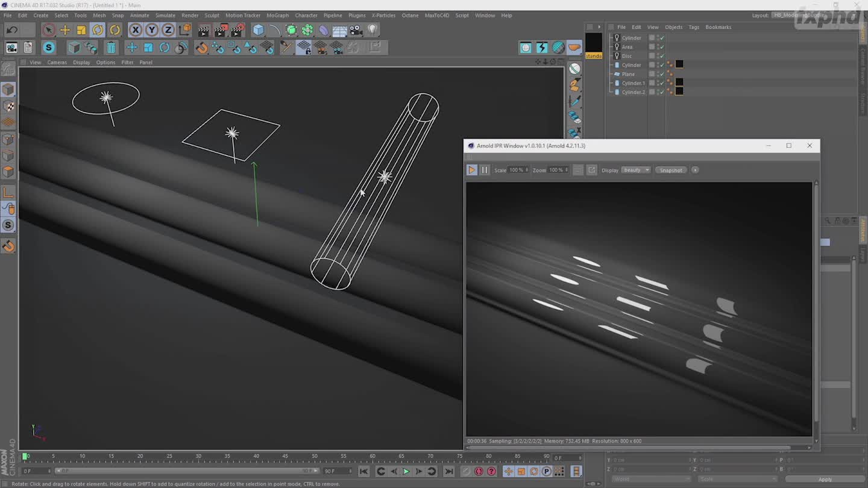Toggle the Y axis lock
Screen dimensions: 868x488
[152, 30]
